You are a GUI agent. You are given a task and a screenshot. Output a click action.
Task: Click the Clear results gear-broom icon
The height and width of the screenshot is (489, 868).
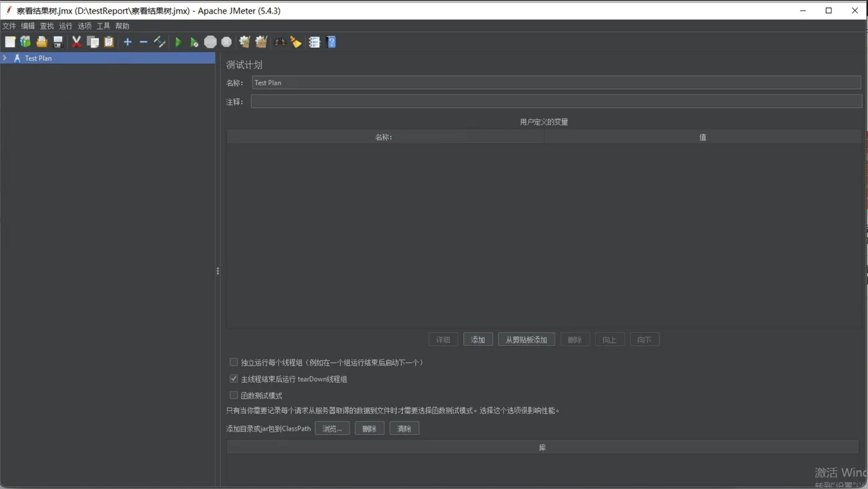click(x=245, y=42)
